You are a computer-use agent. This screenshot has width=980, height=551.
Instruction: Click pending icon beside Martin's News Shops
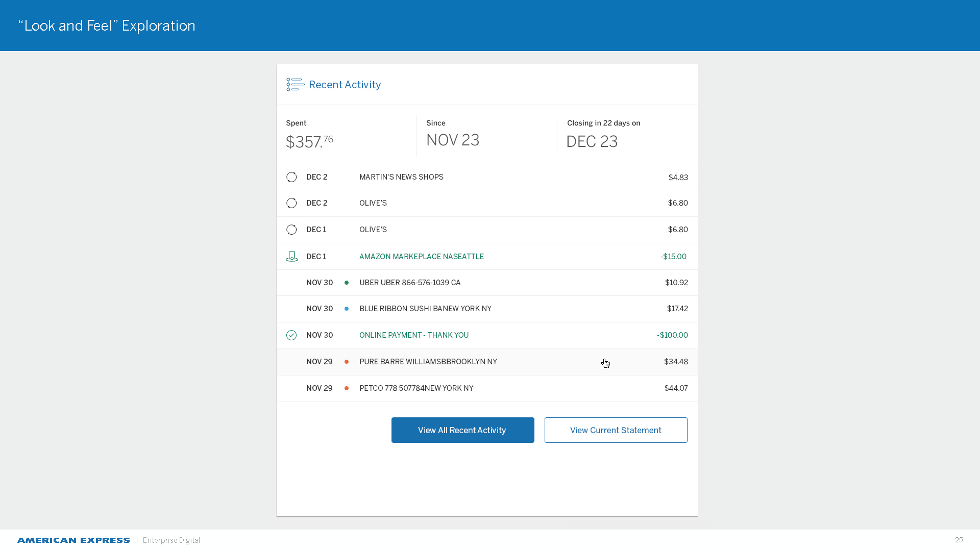(x=291, y=177)
